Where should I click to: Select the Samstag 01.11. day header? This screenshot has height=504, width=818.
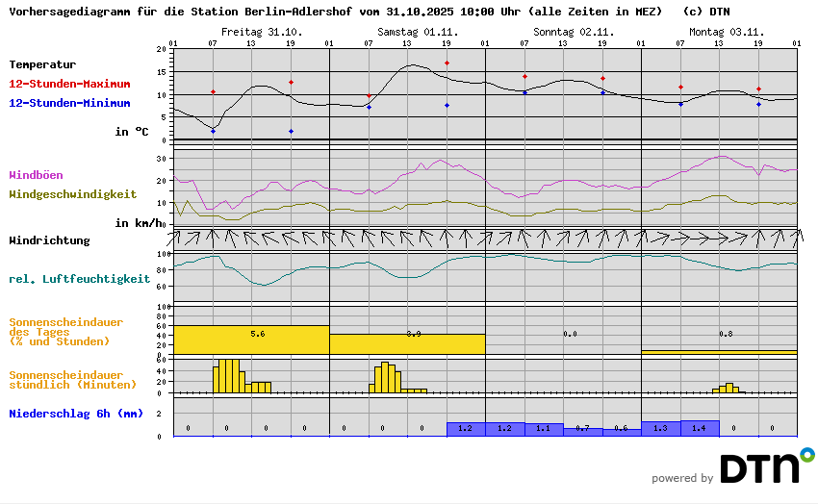(x=417, y=32)
